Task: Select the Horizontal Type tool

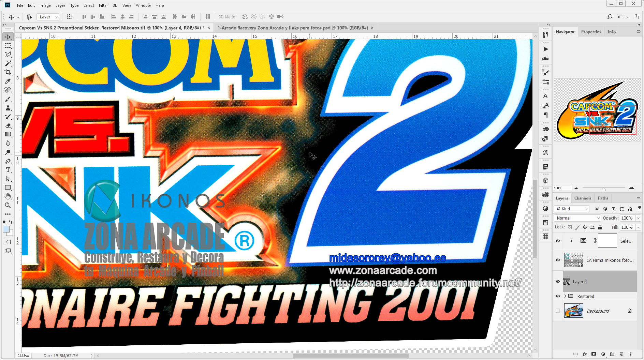Action: coord(8,170)
